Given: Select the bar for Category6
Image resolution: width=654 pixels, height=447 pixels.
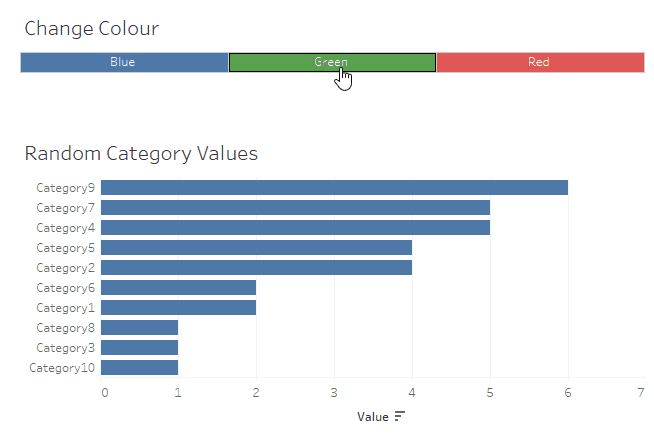Looking at the screenshot, I should coord(178,288).
